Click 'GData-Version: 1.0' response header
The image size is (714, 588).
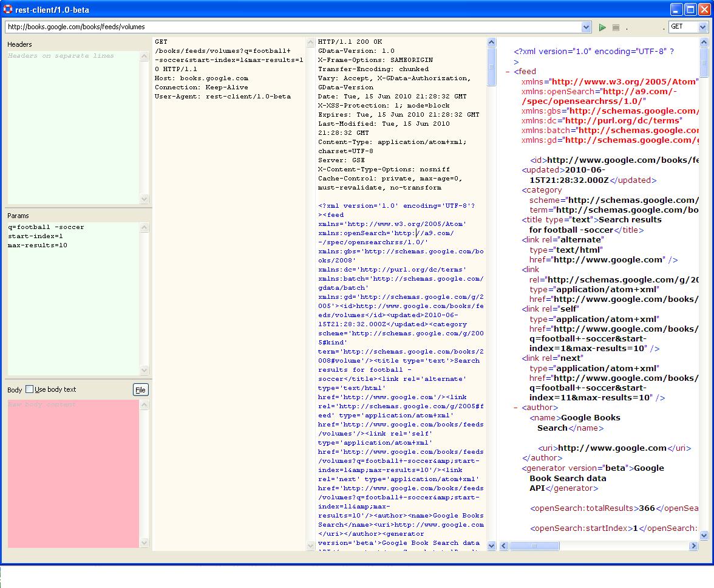[x=356, y=50]
